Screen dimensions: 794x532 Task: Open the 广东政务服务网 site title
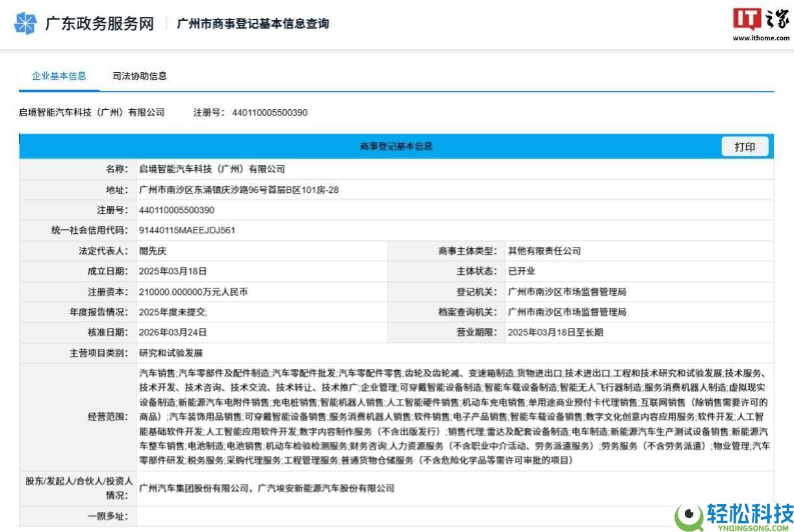point(99,23)
